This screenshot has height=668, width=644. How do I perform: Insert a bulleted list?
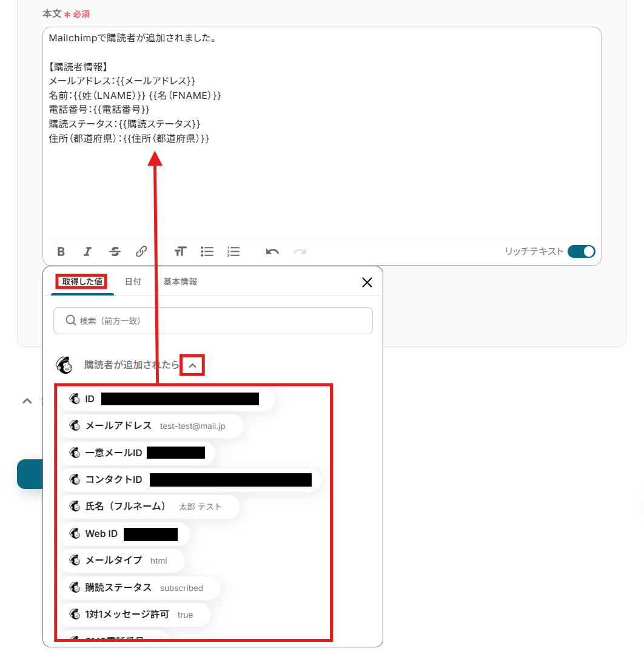coord(207,252)
